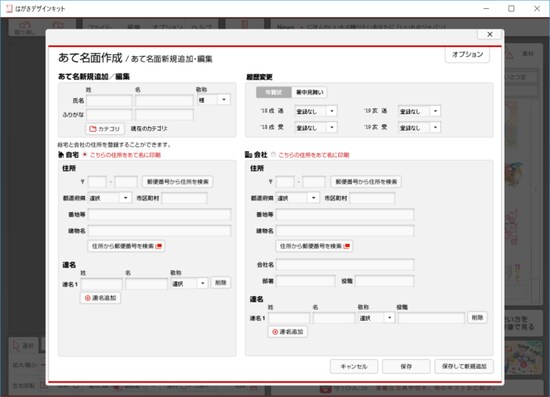This screenshot has width=550, height=397.
Task: Click the 会社名 input field
Action: tap(345, 265)
